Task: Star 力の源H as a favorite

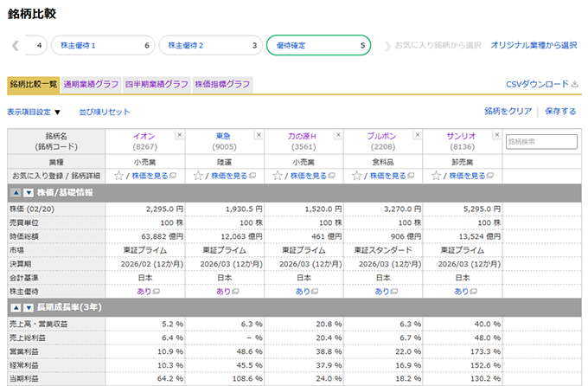Action: [x=278, y=176]
